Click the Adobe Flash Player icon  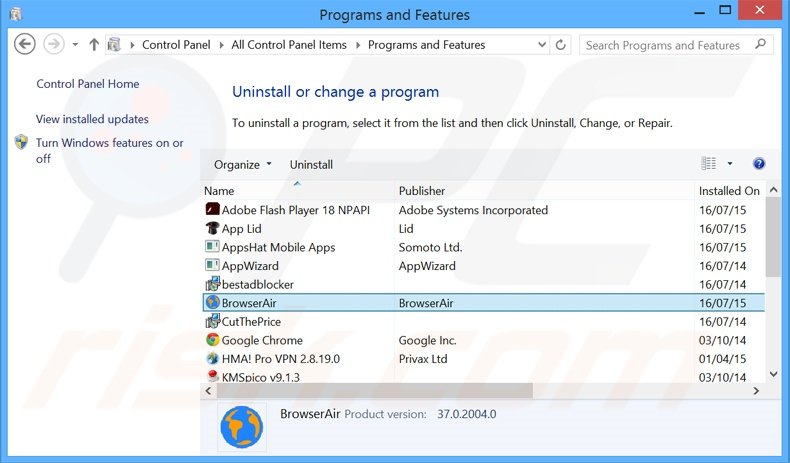pos(212,209)
